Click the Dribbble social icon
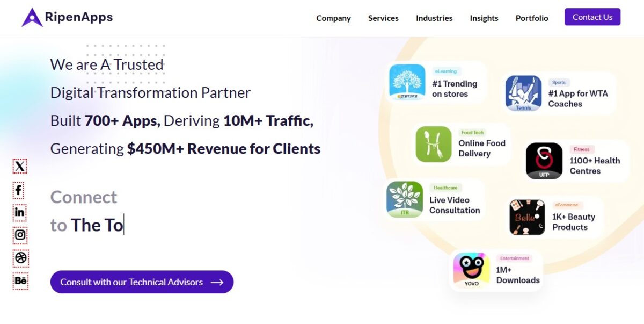The image size is (644, 324). click(20, 258)
